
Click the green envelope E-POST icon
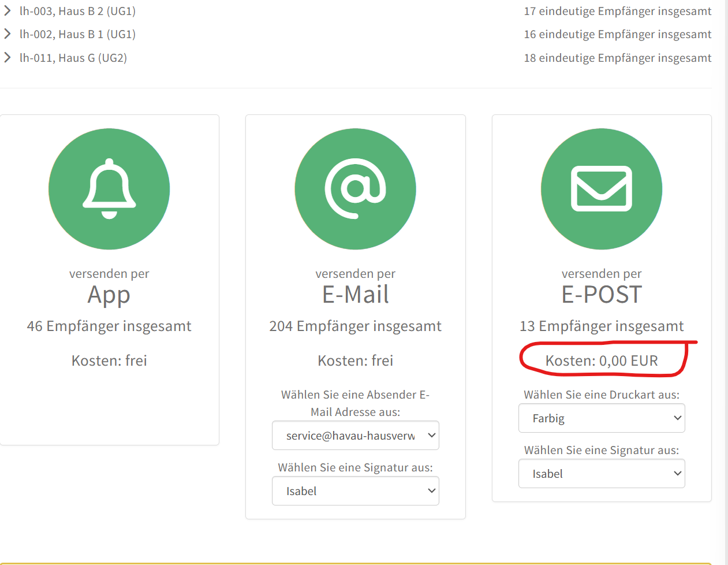coord(601,189)
